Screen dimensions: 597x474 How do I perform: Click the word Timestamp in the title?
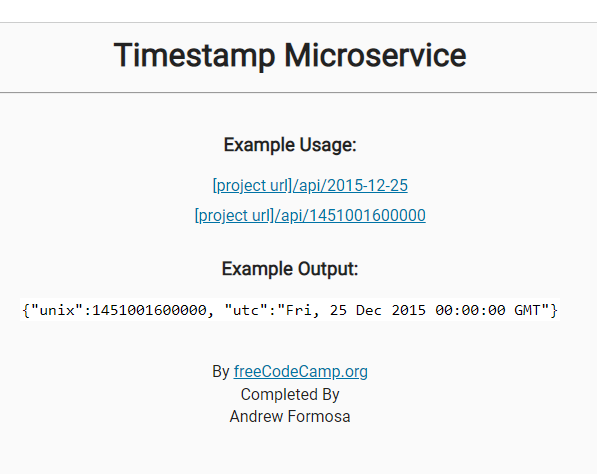(195, 56)
